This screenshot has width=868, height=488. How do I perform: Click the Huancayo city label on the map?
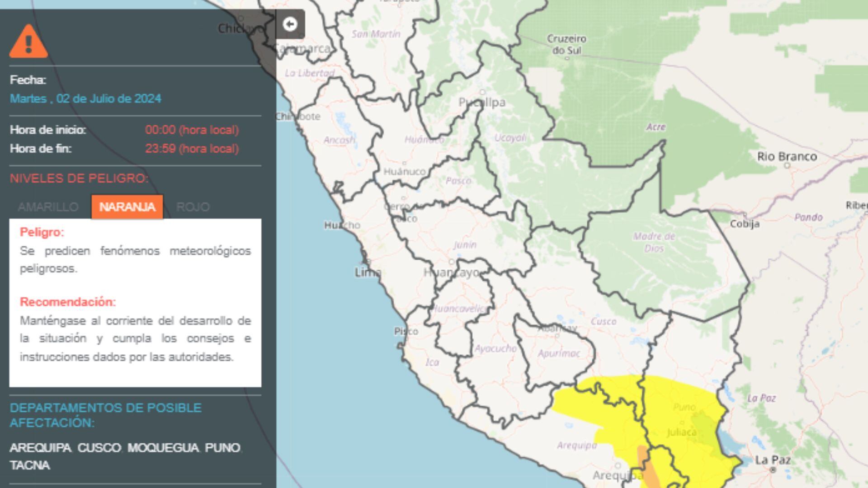451,272
